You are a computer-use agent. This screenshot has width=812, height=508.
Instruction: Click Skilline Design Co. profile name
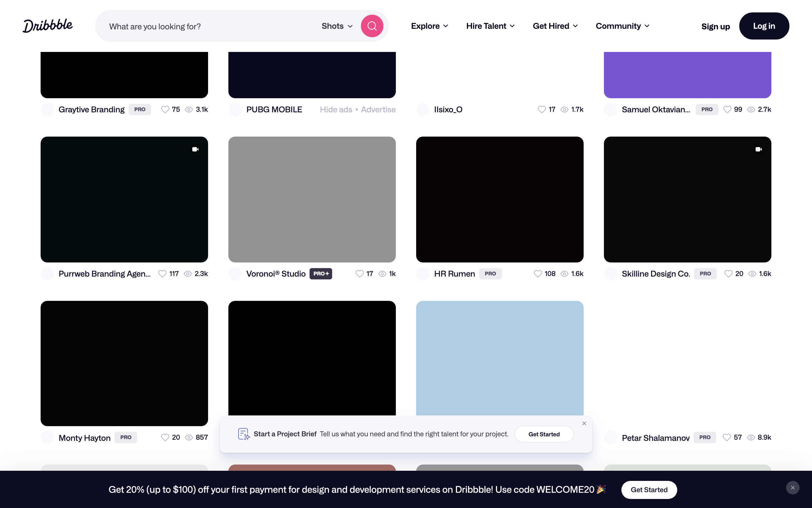[x=656, y=274]
